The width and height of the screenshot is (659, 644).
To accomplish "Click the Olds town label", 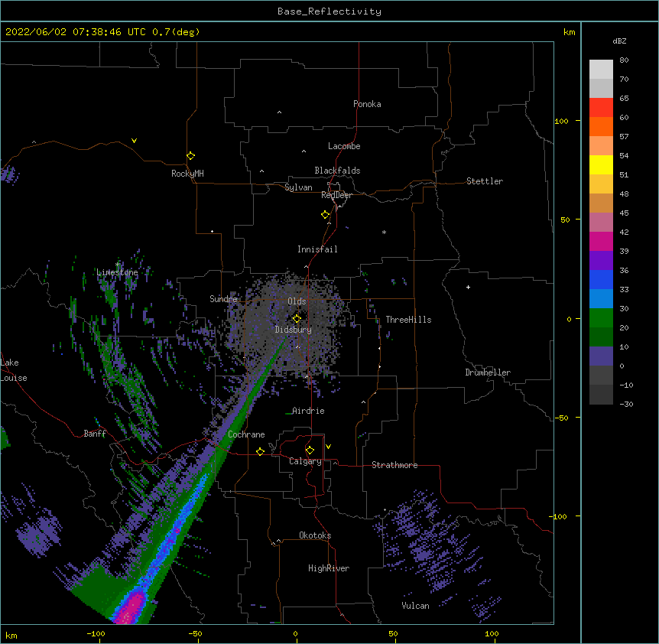I will [297, 301].
